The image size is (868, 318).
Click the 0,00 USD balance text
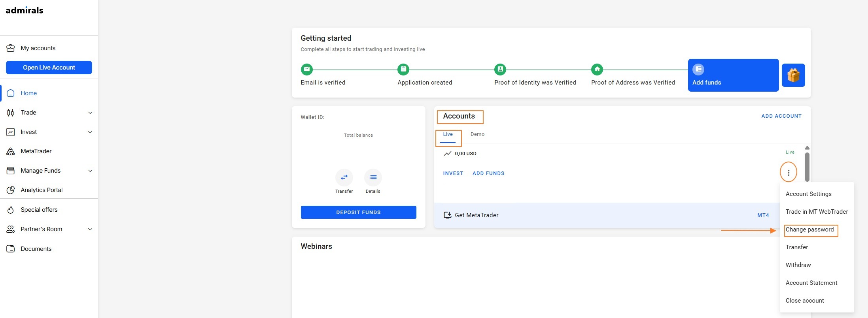pyautogui.click(x=465, y=154)
